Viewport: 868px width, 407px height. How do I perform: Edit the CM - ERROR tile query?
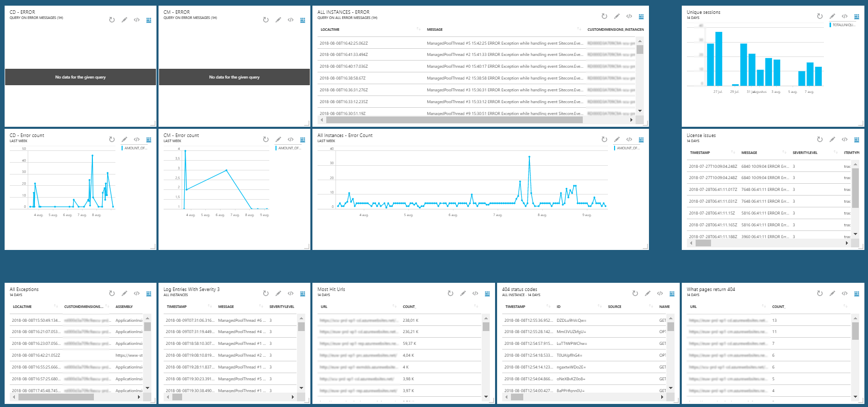pyautogui.click(x=278, y=20)
